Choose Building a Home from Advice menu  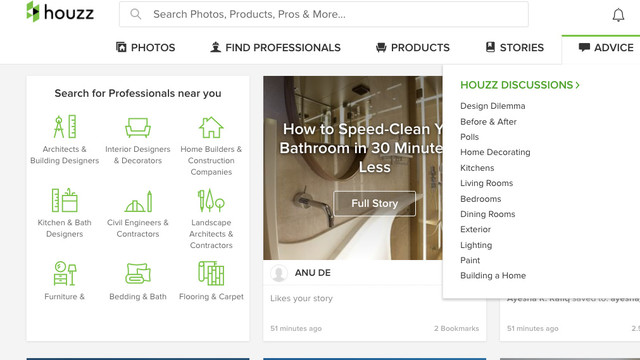(493, 276)
